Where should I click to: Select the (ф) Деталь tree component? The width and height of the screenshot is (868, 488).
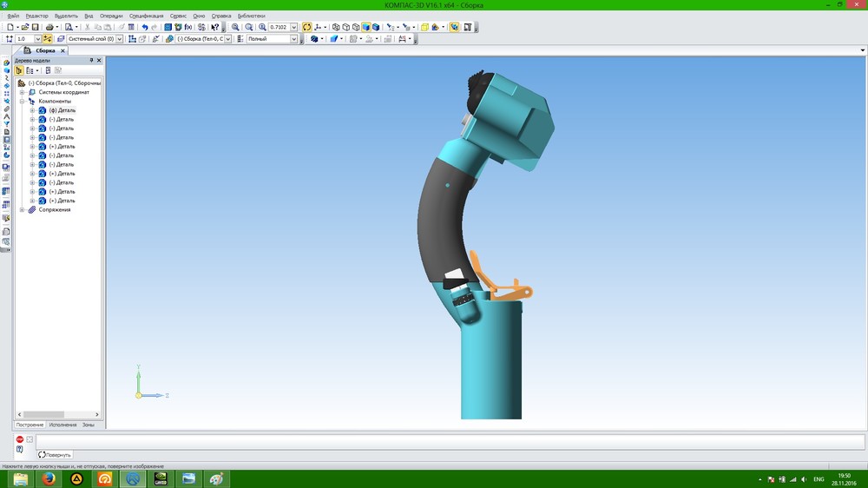click(x=62, y=110)
